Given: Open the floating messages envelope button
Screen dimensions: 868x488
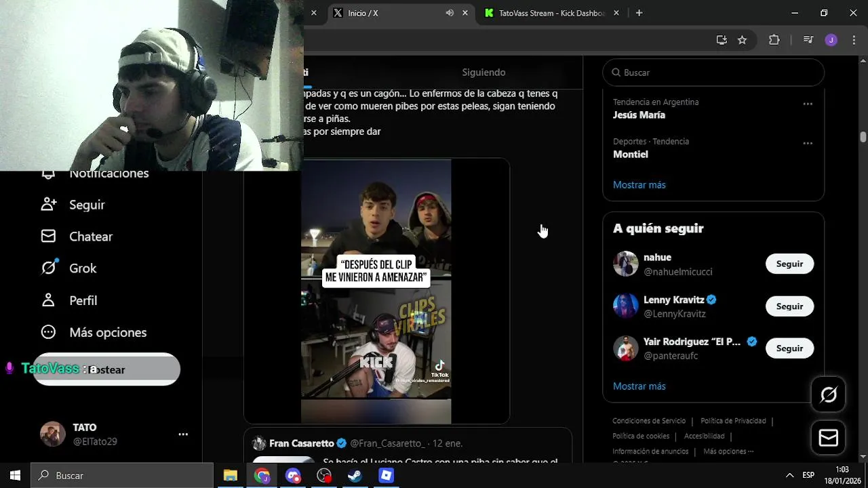Looking at the screenshot, I should pos(828,438).
